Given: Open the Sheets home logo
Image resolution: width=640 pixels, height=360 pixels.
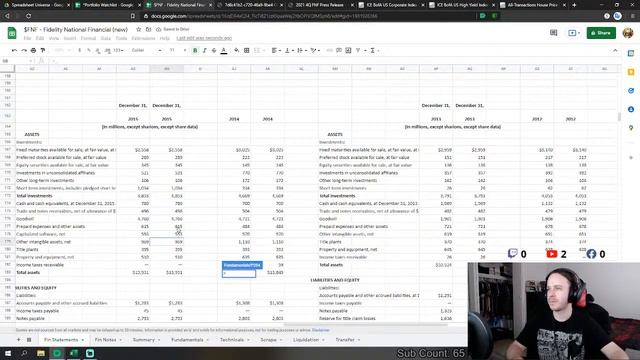Looking at the screenshot, I should (x=12, y=33).
